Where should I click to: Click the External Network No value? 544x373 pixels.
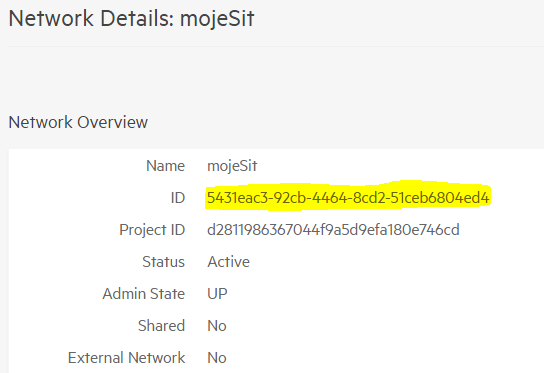[217, 358]
